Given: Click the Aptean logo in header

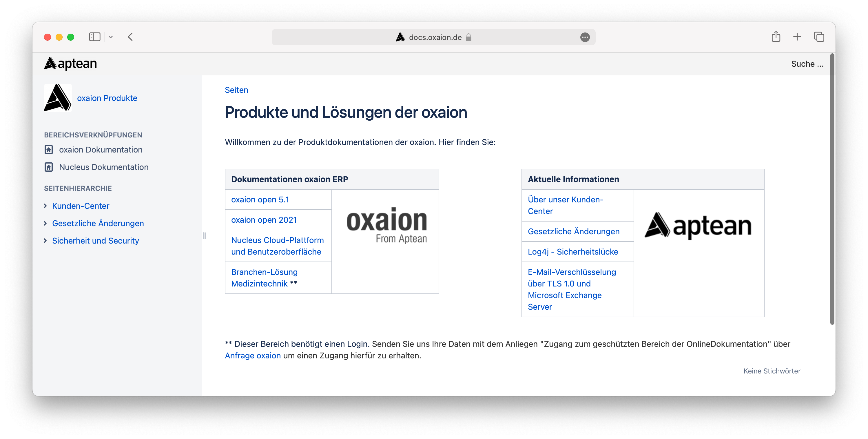Looking at the screenshot, I should (x=70, y=64).
